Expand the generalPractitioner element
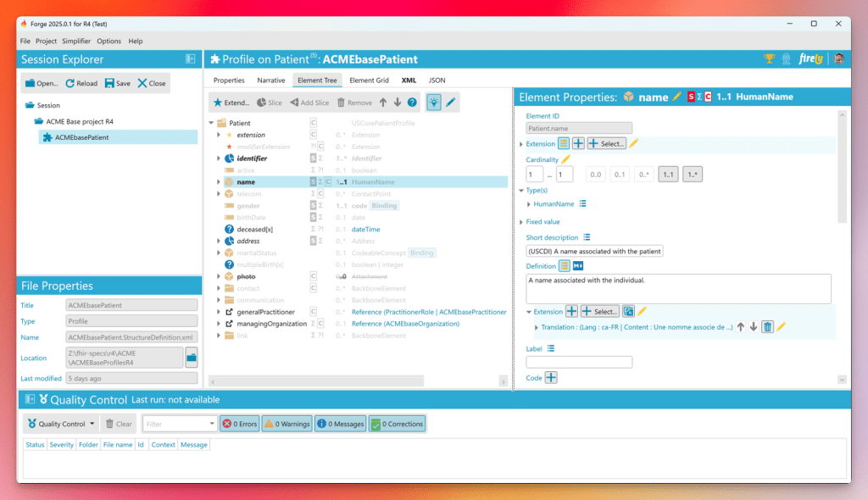This screenshot has width=868, height=500. (219, 312)
